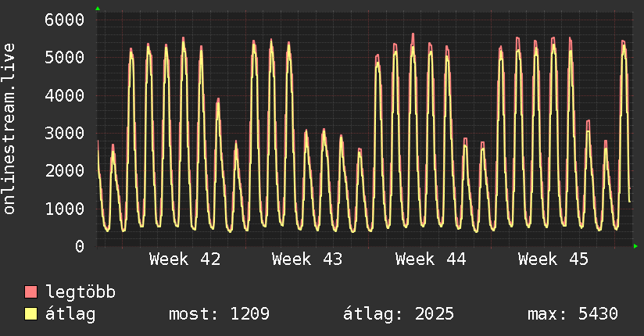The image size is (644, 336).
Task: Click the 'max: 5430' statistic
Action: 573,314
